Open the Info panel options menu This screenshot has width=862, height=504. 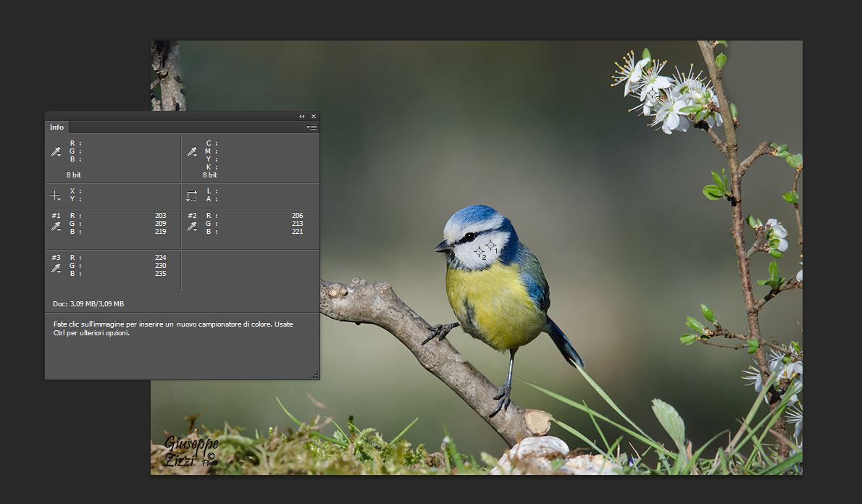[311, 127]
